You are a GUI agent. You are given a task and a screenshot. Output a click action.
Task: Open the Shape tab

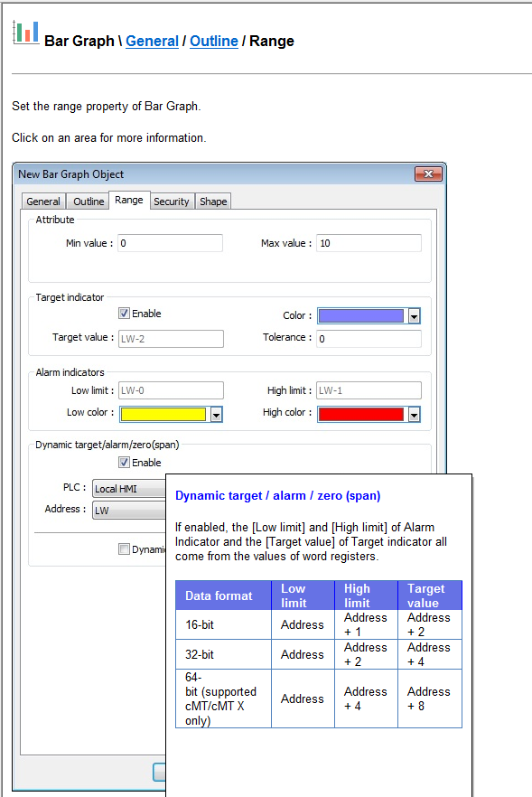point(213,202)
